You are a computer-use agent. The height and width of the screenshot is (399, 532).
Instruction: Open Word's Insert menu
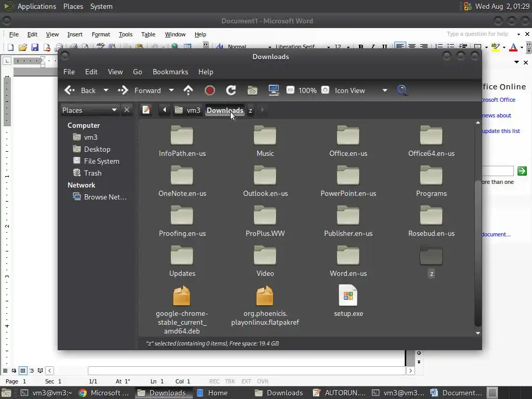click(75, 34)
